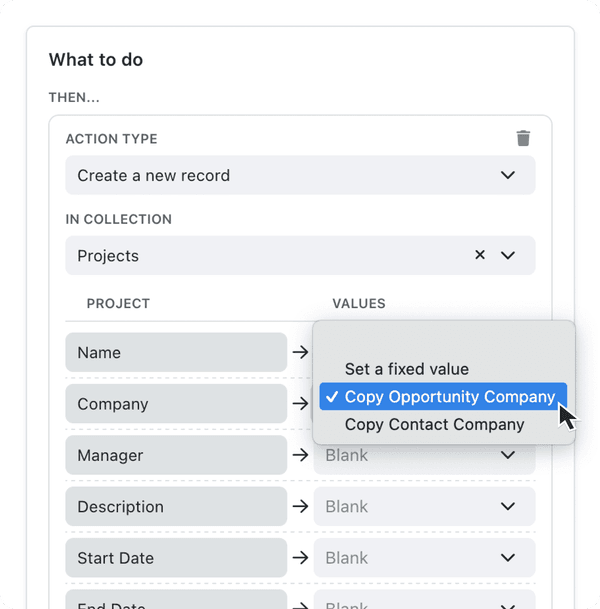Choose 'Copy Opportunity Company' menu option
Viewport: 600px width, 609px height.
pyautogui.click(x=449, y=397)
